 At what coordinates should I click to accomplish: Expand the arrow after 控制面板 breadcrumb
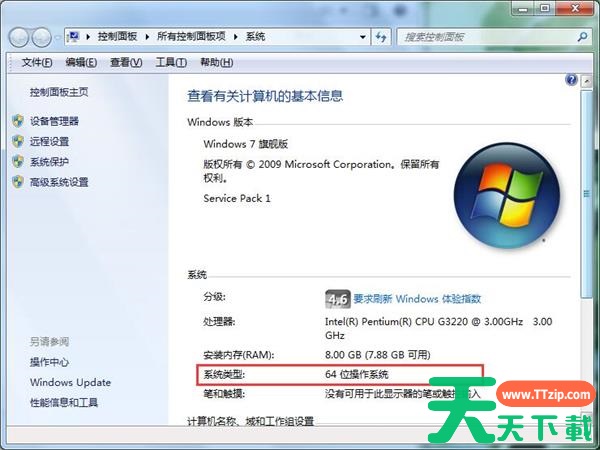147,37
